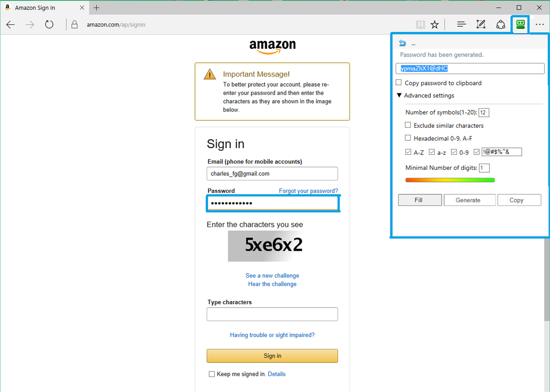
Task: Click 'Enter the characters you see' text
Action: tap(255, 225)
